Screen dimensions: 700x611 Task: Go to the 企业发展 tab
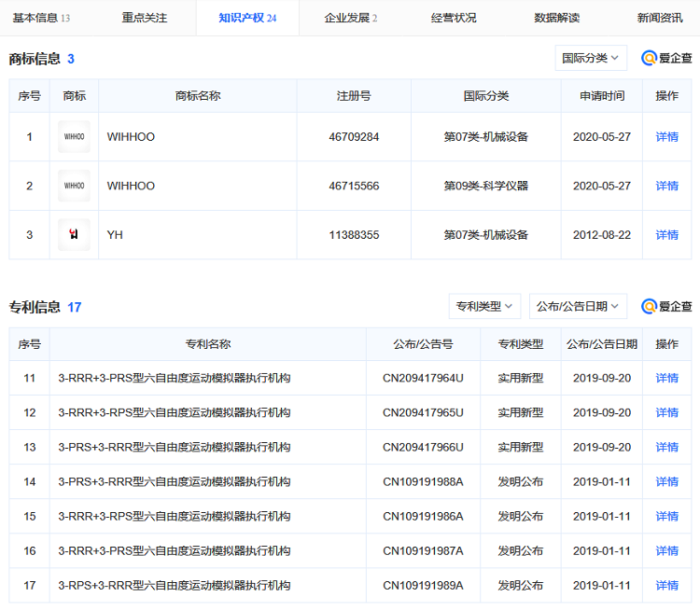pyautogui.click(x=350, y=18)
